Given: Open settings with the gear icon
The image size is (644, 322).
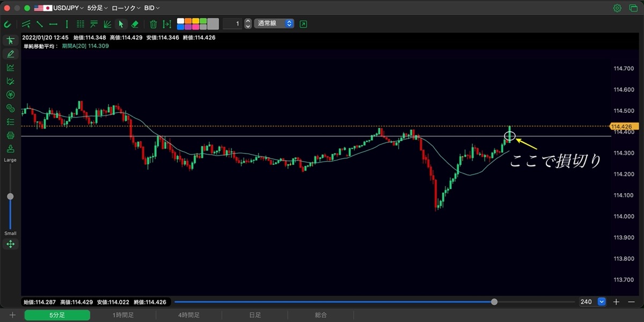Looking at the screenshot, I should click(617, 8).
